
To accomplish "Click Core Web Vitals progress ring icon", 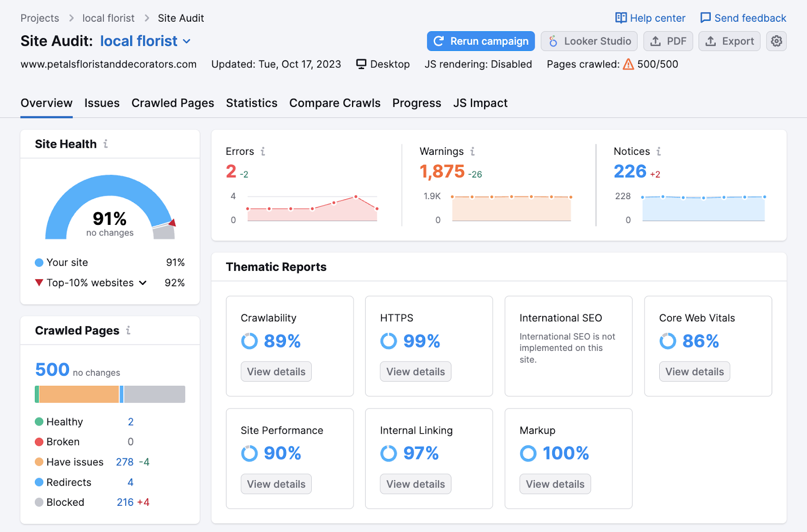I will coord(668,341).
